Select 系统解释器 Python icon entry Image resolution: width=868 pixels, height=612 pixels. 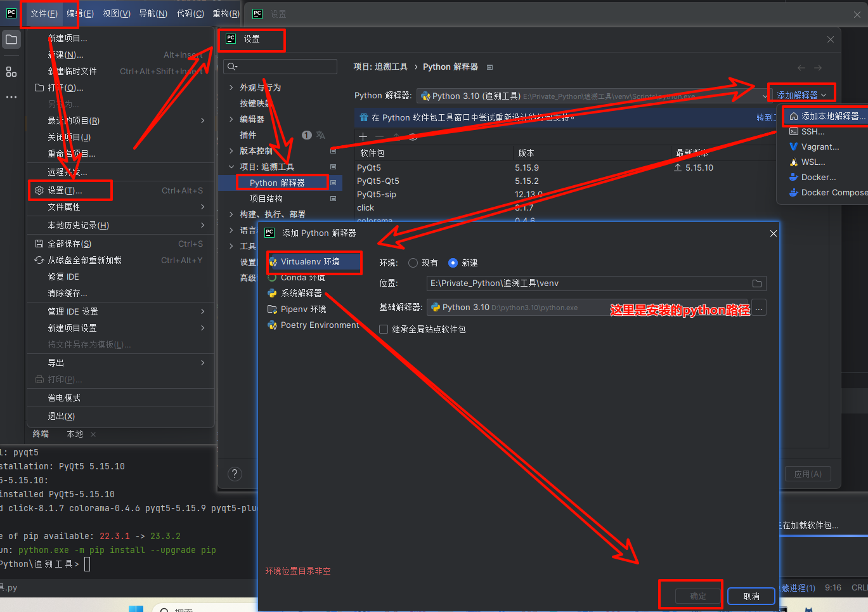tap(295, 293)
